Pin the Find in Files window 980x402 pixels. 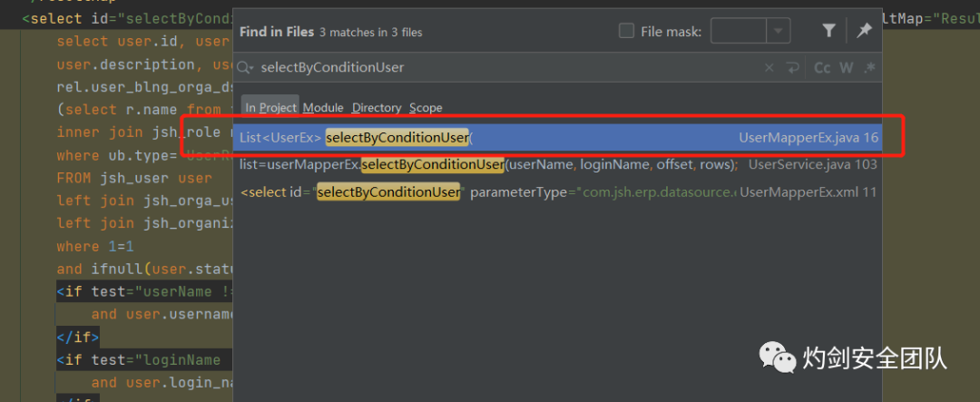point(864,31)
